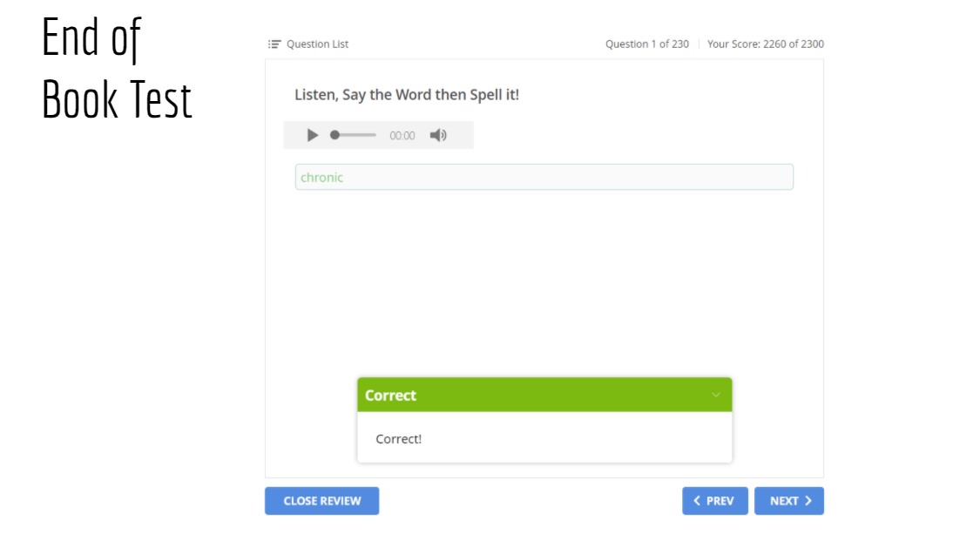Click the audio progress slider handle
980x534 pixels.
pyautogui.click(x=335, y=135)
